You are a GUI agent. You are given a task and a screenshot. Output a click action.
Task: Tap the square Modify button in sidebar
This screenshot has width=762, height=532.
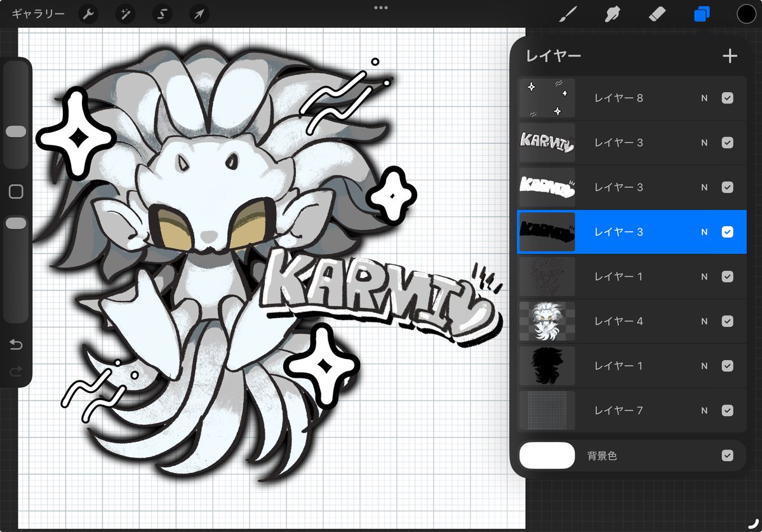tap(16, 192)
